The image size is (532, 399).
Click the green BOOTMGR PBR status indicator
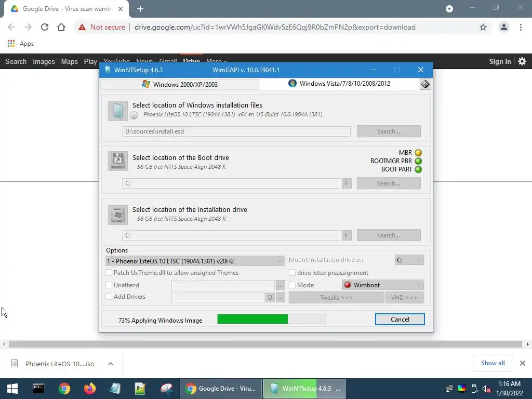click(x=418, y=161)
